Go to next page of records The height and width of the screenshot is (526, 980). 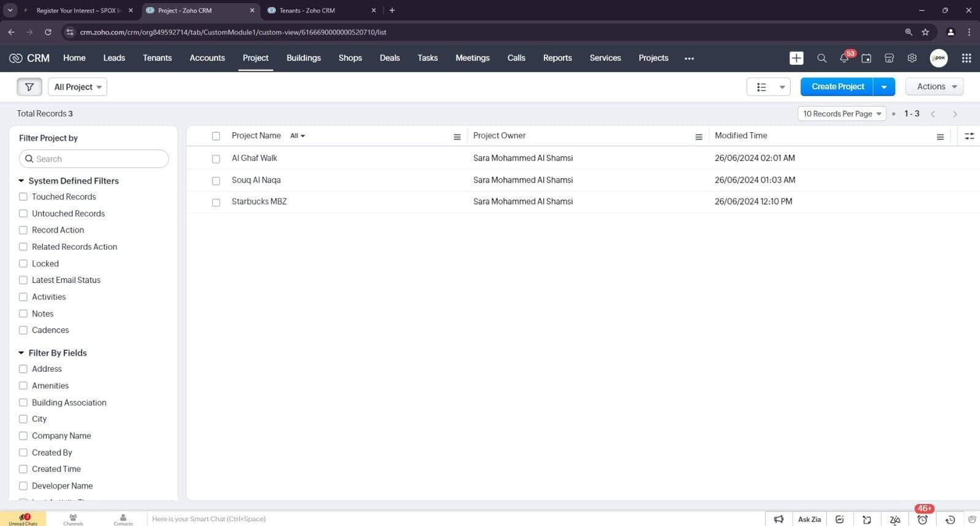(954, 114)
